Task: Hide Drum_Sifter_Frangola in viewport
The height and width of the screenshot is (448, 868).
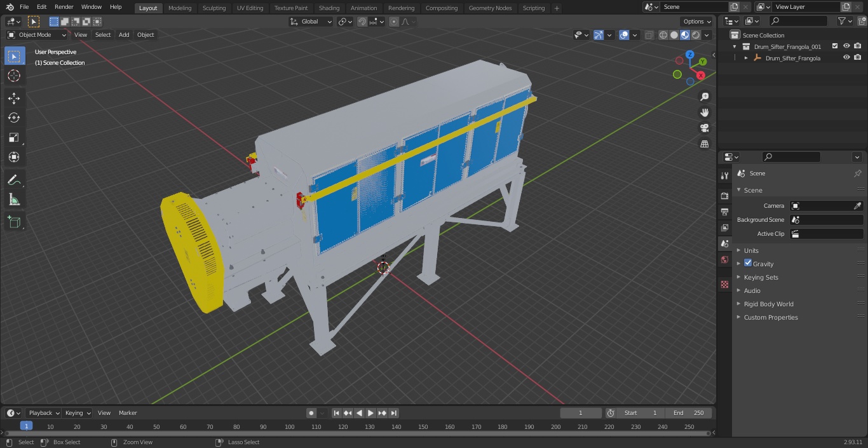Action: pos(846,58)
